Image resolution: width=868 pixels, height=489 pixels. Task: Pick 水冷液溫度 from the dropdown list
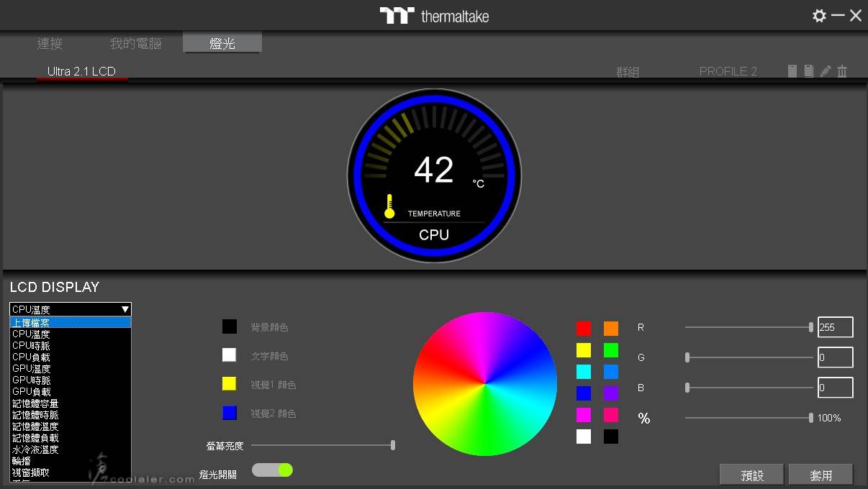pyautogui.click(x=35, y=449)
